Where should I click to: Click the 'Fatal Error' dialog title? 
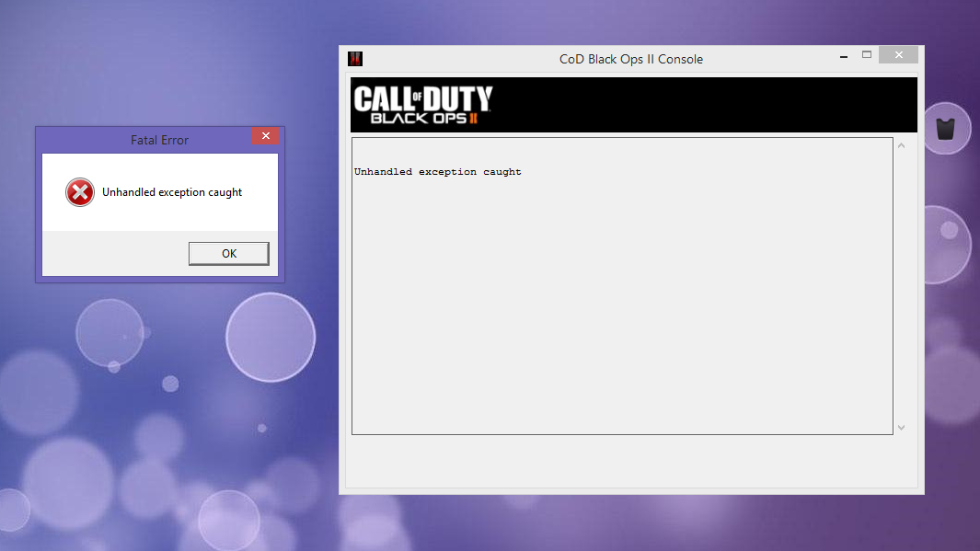tap(159, 140)
